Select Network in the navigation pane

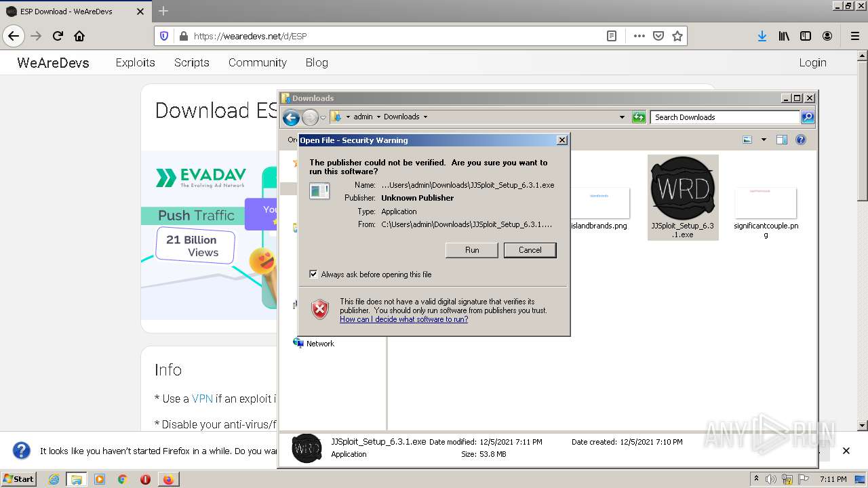(313, 344)
